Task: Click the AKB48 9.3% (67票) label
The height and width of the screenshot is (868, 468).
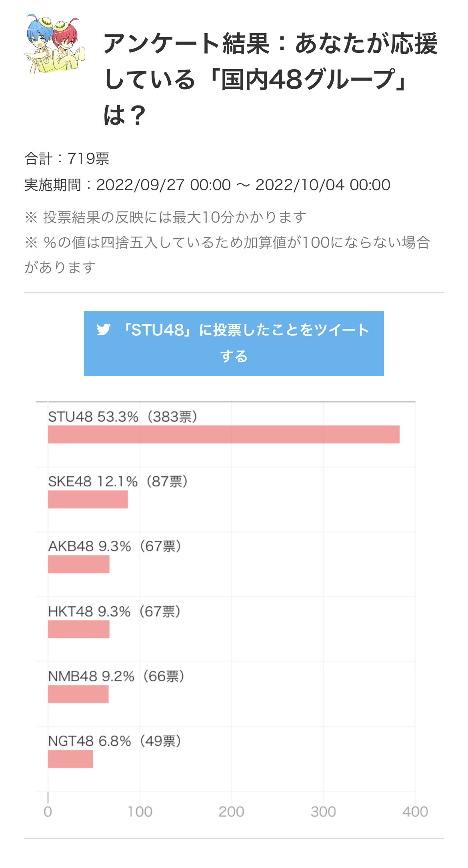Action: pyautogui.click(x=115, y=546)
